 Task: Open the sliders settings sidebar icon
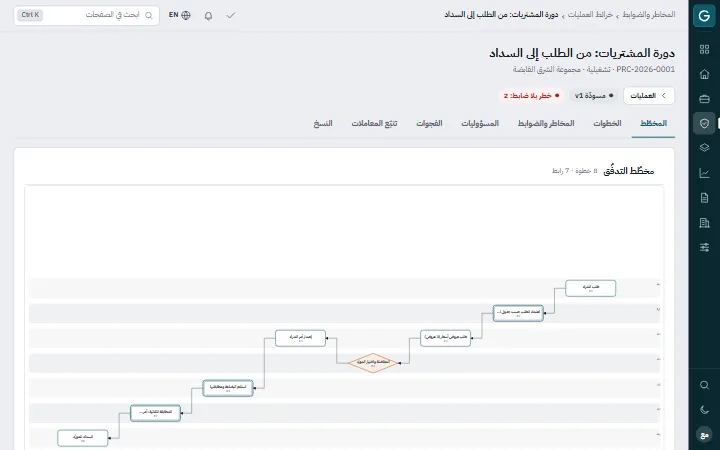tap(704, 248)
